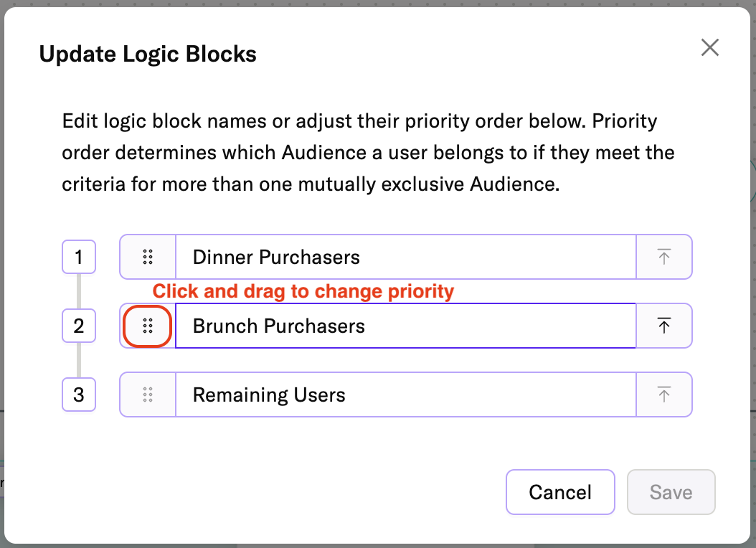Click the drag handle for Remaining Users
The width and height of the screenshot is (756, 548).
147,395
